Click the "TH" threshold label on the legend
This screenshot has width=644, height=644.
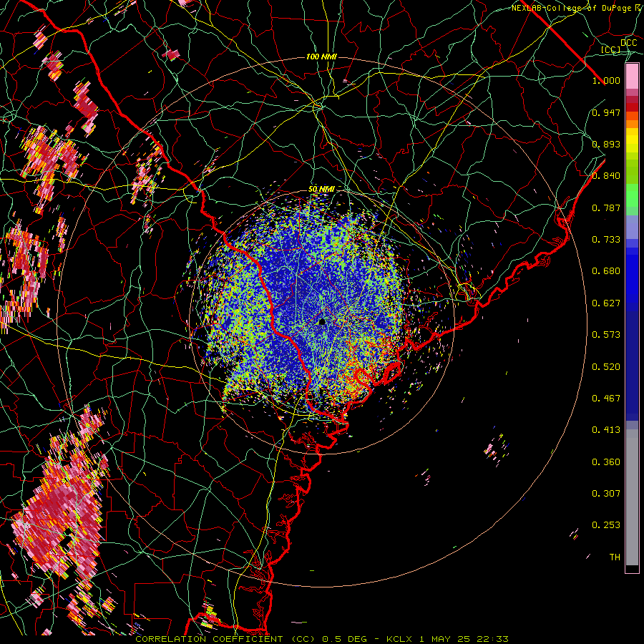pos(615,557)
